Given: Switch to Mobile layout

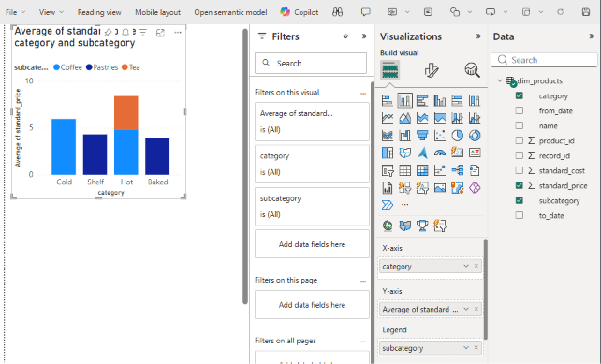Looking at the screenshot, I should [157, 12].
